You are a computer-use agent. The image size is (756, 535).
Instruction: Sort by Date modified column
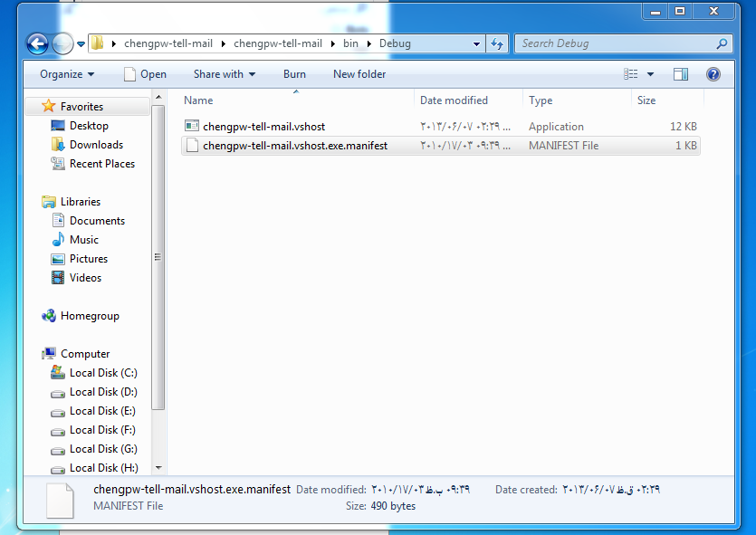coord(468,100)
